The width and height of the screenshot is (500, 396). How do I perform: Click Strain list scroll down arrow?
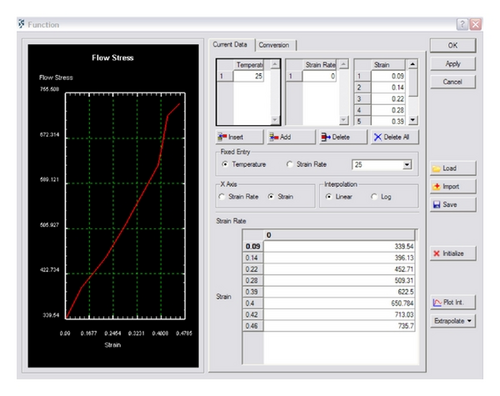click(x=413, y=120)
